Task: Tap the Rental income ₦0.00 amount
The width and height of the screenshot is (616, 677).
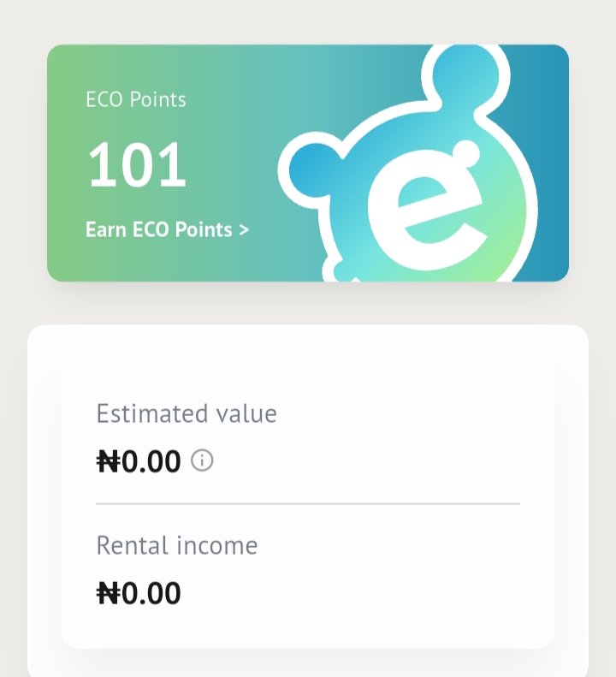Action: [139, 594]
